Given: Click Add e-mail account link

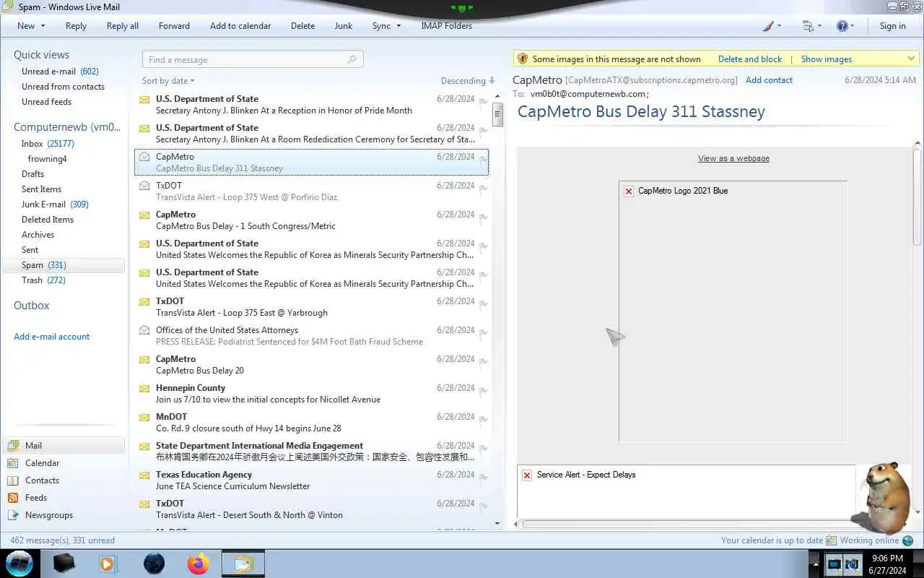Looking at the screenshot, I should [52, 337].
